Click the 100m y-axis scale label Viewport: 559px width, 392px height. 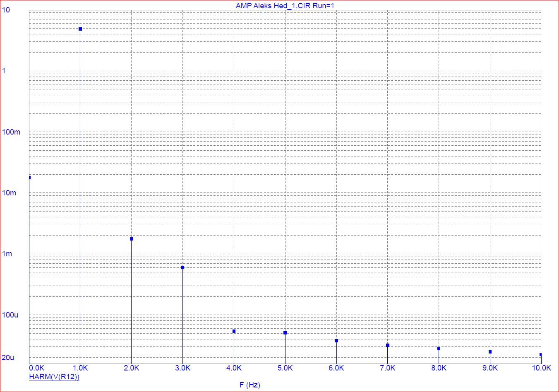pos(11,132)
